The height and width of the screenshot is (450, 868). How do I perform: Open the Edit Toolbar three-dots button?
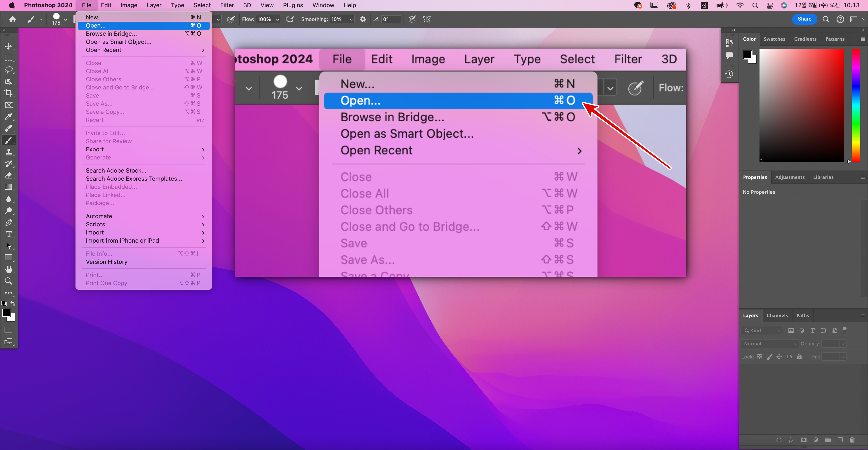(9, 293)
